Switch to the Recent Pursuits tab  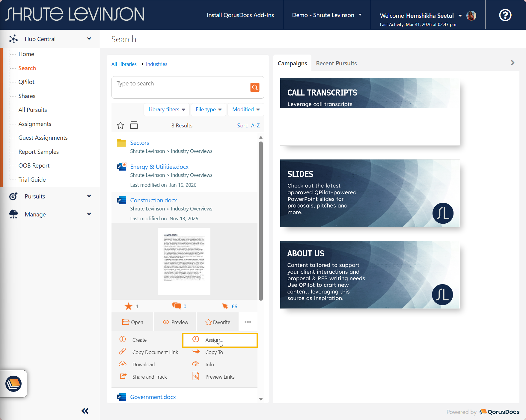tap(336, 63)
